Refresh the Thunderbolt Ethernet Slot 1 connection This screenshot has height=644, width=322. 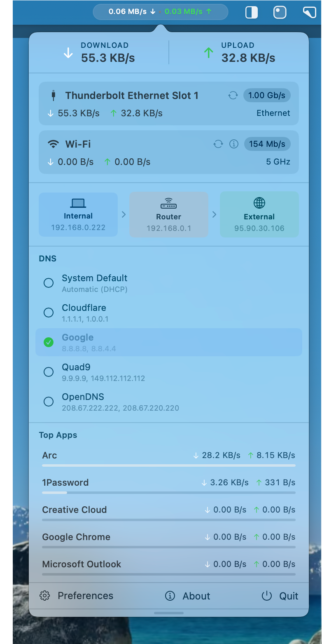click(233, 96)
